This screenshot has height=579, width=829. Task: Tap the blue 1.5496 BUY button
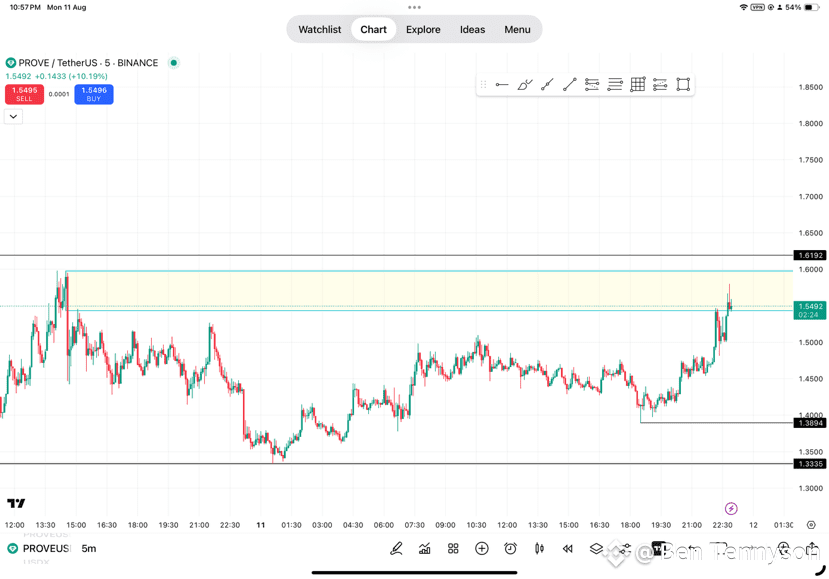tap(94, 94)
